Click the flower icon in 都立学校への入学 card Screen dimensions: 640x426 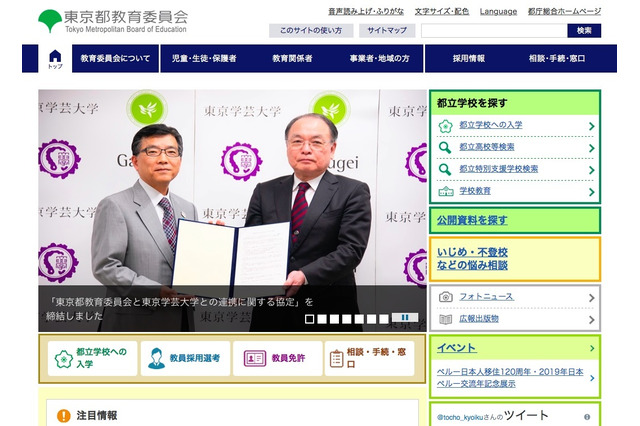[x=64, y=359]
